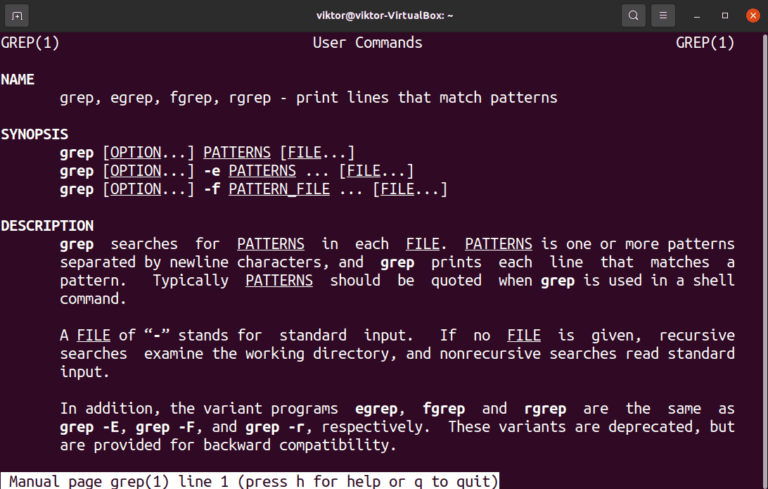Click the 'Manual page grep(1) line 1' status line
Screen dimensions: 768x489
coord(250,481)
